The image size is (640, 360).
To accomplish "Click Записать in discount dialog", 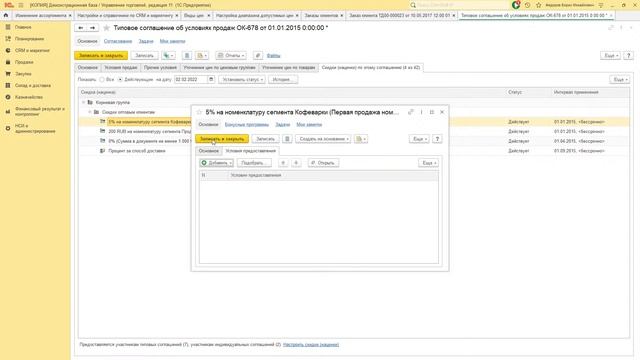I will (x=265, y=139).
